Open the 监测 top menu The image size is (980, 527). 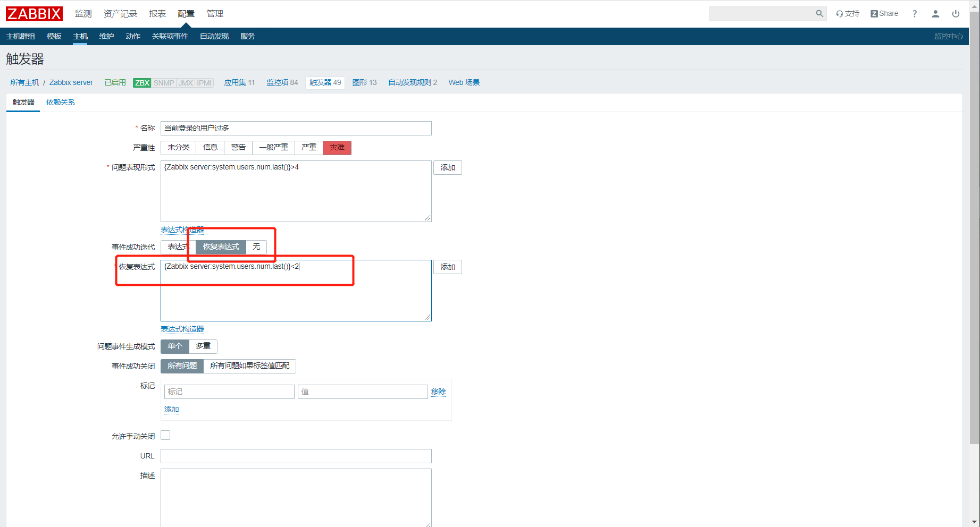click(x=83, y=14)
